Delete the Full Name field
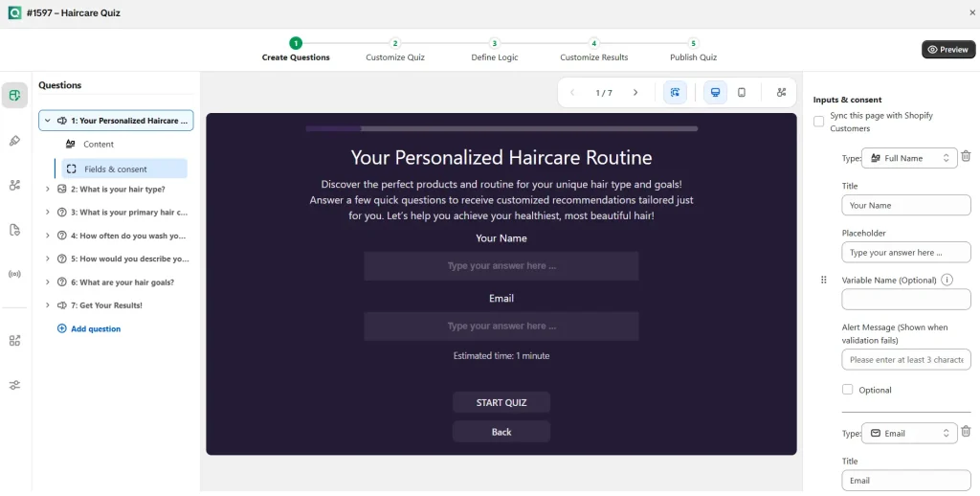The height and width of the screenshot is (496, 980). click(966, 156)
